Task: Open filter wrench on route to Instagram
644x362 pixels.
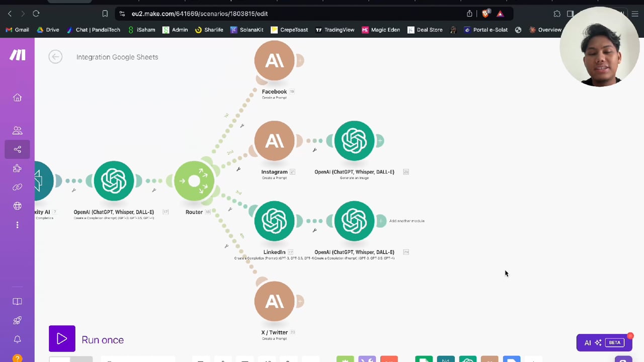Action: click(238, 169)
